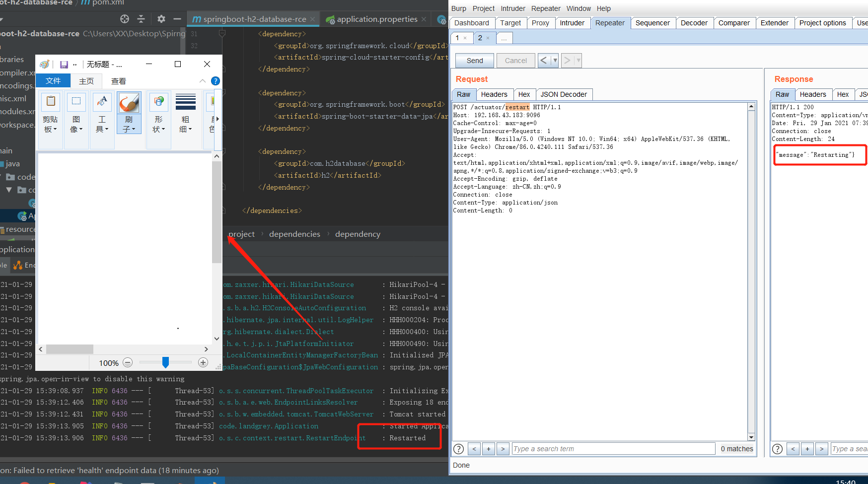Viewport: 868px width, 484px height.
Task: Click Paint vertical scrollbar up arrow
Action: (217, 156)
